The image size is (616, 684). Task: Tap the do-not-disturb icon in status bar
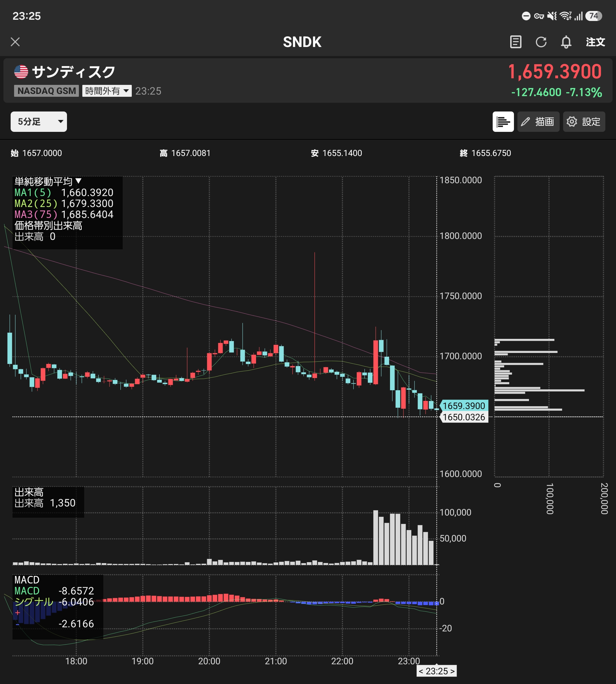tap(526, 16)
